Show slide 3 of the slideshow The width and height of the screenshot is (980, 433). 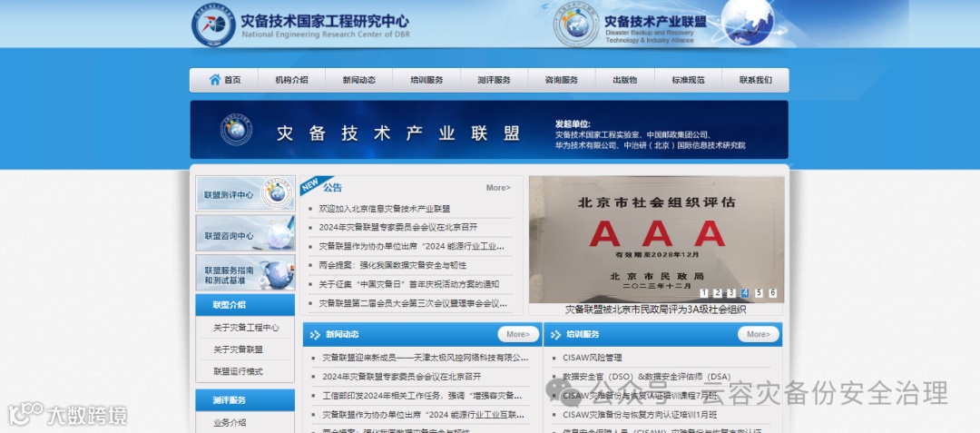(731, 293)
